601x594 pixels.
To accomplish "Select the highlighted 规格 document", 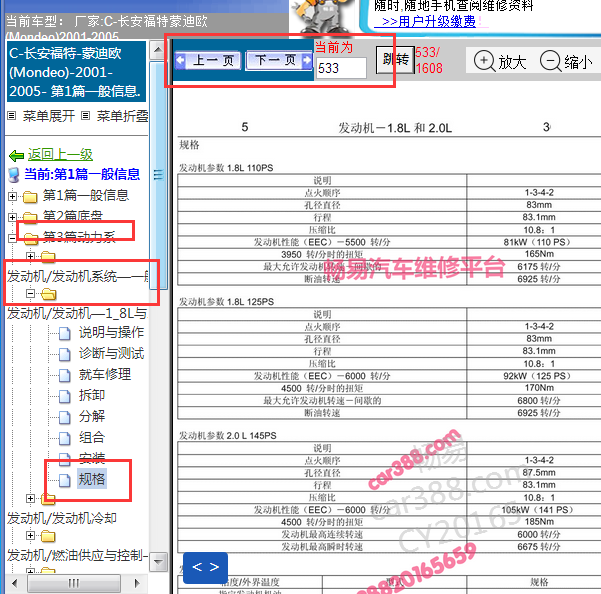I will pyautogui.click(x=92, y=479).
